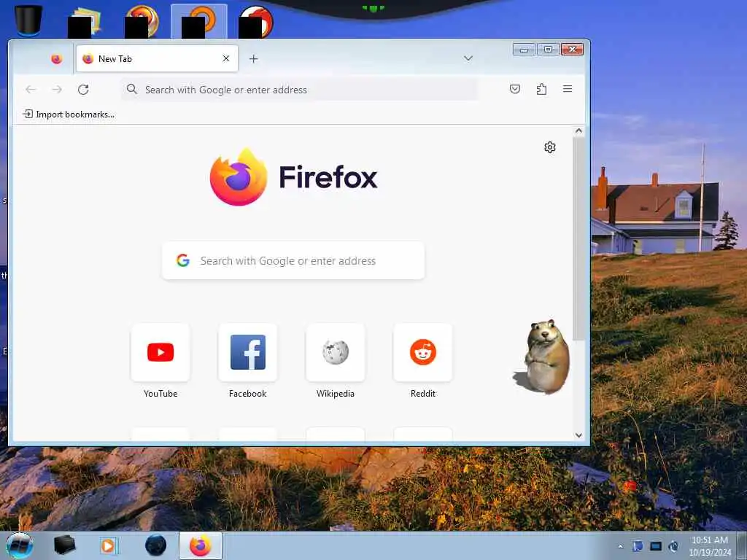Image resolution: width=747 pixels, height=560 pixels.
Task: Open the dark globe taskbar icon
Action: click(156, 545)
